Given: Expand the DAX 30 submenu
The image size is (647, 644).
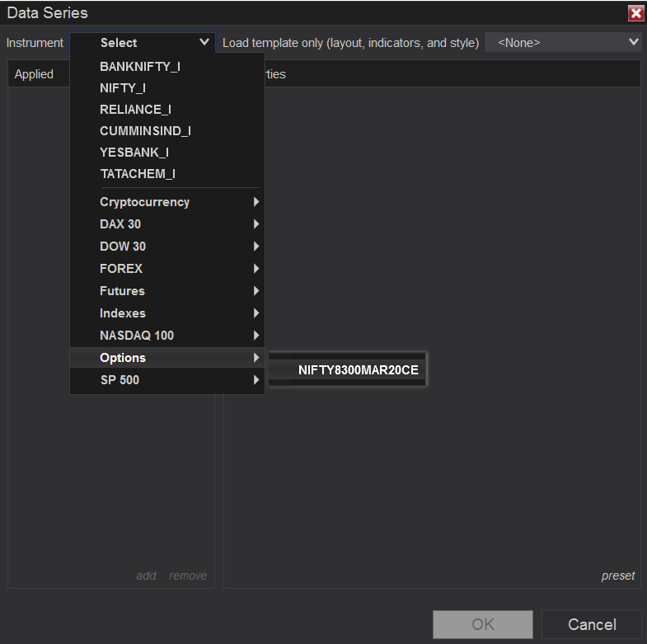Looking at the screenshot, I should (167, 224).
